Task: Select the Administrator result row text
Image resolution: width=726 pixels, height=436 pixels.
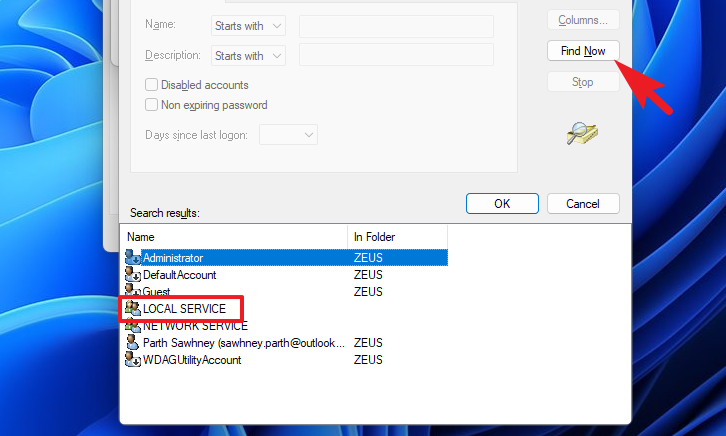Action: coord(173,258)
